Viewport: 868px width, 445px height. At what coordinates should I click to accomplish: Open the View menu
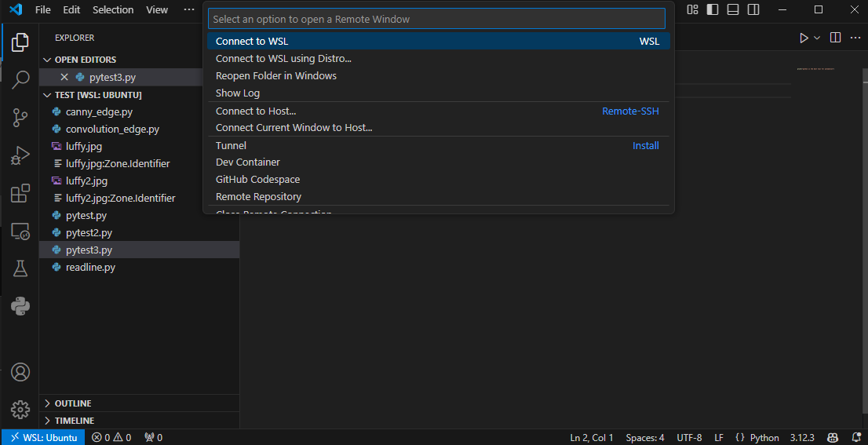(x=157, y=9)
